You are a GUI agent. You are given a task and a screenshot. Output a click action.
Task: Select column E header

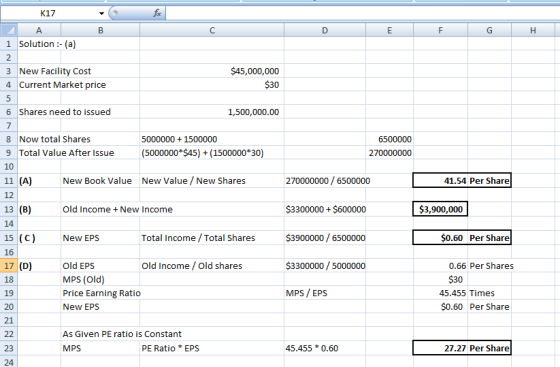click(389, 30)
